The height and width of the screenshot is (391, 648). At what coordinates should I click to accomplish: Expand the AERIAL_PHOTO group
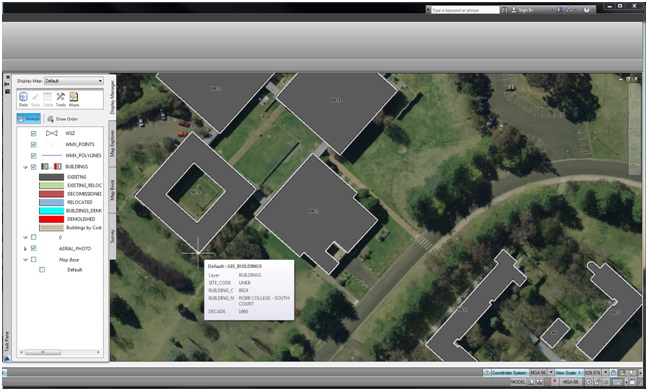(25, 248)
